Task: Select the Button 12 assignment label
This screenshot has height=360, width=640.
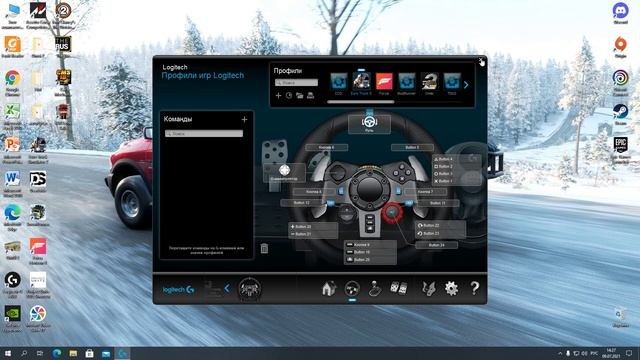Action: 302,202
